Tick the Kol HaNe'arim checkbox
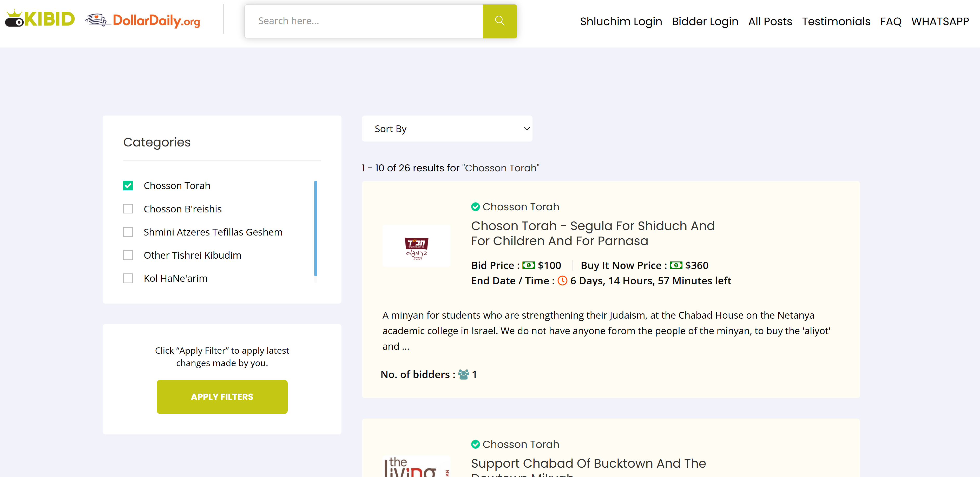 pyautogui.click(x=128, y=279)
